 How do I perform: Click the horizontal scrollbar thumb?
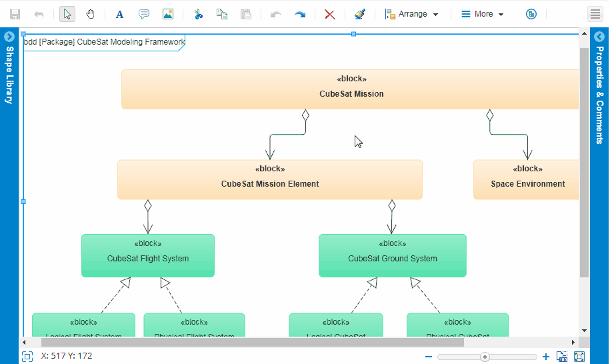coord(253,342)
